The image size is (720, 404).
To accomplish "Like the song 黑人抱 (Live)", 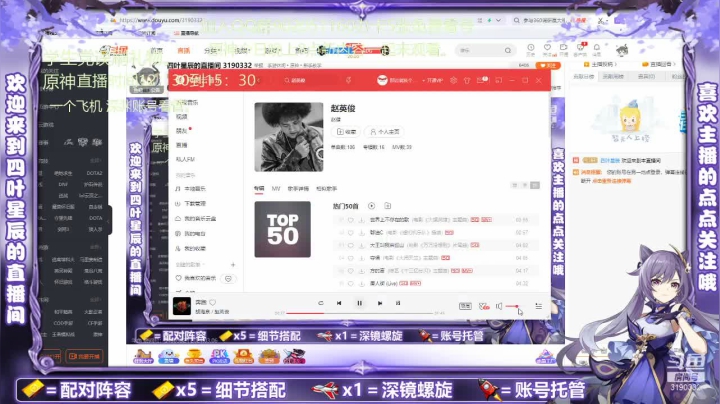I will 351,284.
